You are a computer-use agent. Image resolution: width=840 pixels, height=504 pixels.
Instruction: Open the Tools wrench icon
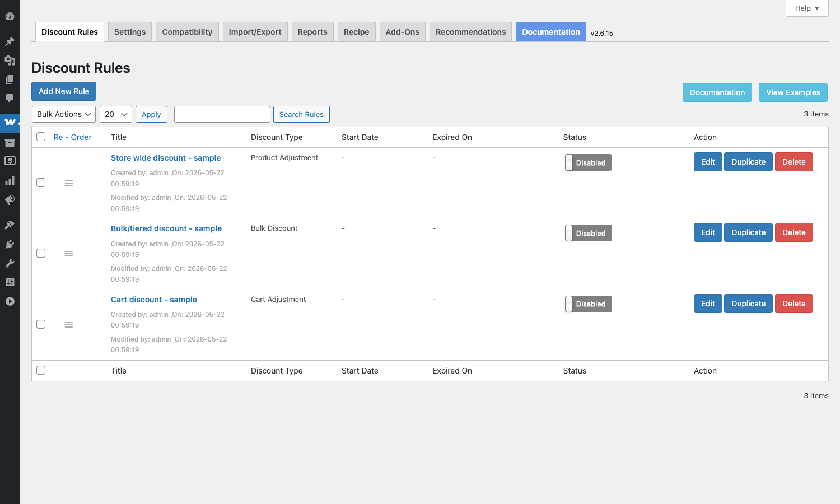[x=10, y=263]
